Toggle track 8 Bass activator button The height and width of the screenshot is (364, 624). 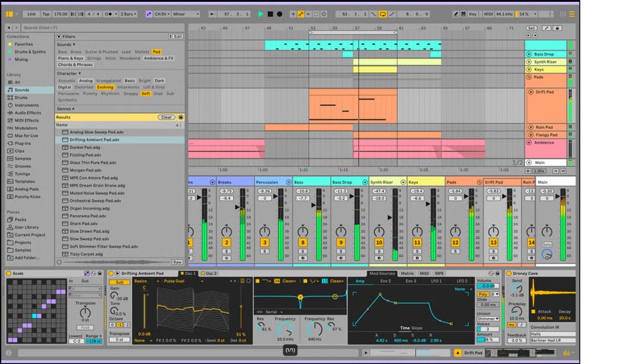point(302,242)
